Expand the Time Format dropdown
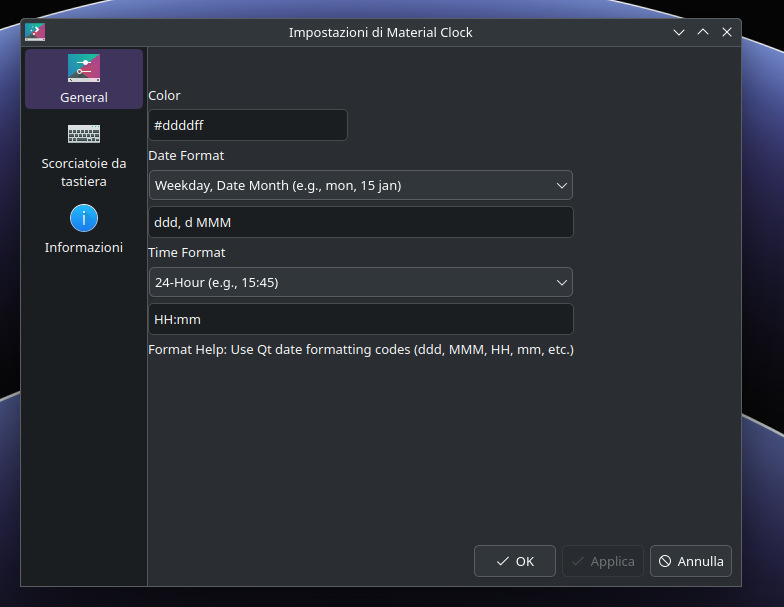Screen dimensions: 784x607 click(x=360, y=282)
